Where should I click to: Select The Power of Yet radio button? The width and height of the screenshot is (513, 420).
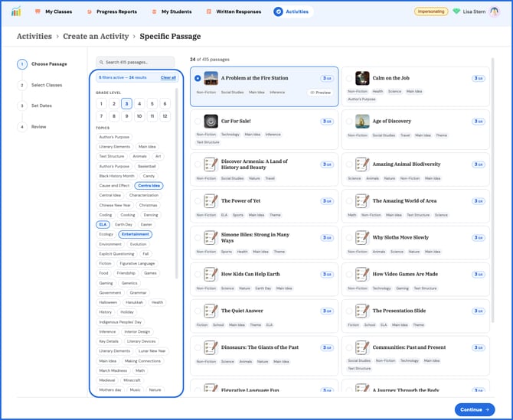tap(198, 201)
